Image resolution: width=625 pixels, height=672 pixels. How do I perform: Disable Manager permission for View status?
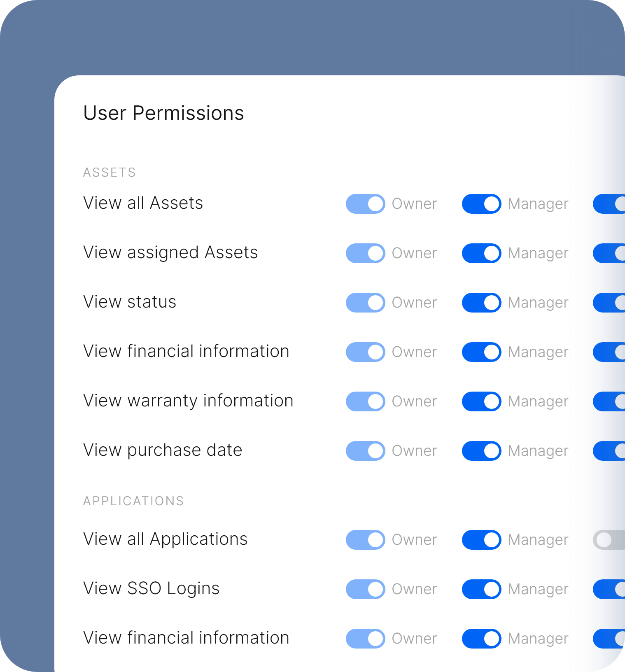pyautogui.click(x=481, y=303)
